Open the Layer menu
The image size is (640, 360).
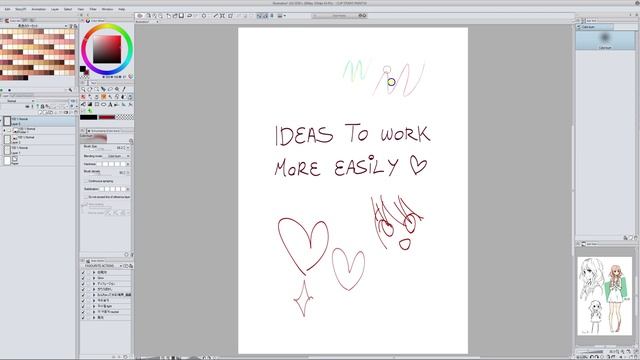(55, 9)
